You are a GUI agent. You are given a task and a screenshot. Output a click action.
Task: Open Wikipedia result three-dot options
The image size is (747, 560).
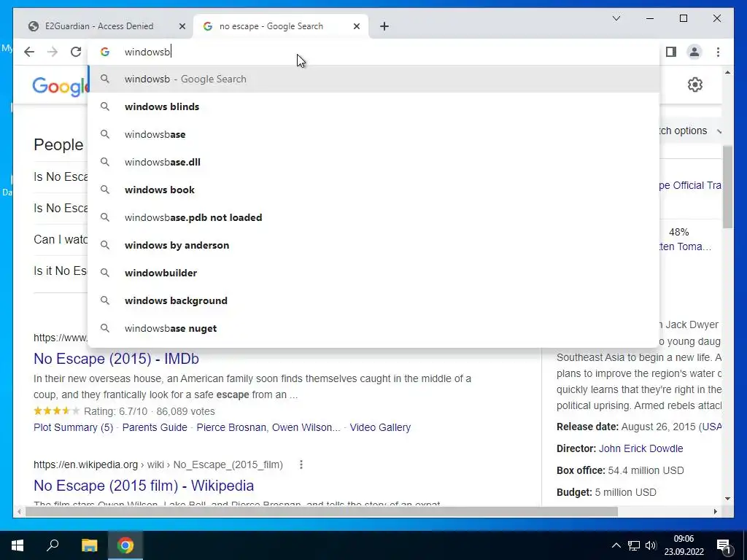pyautogui.click(x=301, y=464)
